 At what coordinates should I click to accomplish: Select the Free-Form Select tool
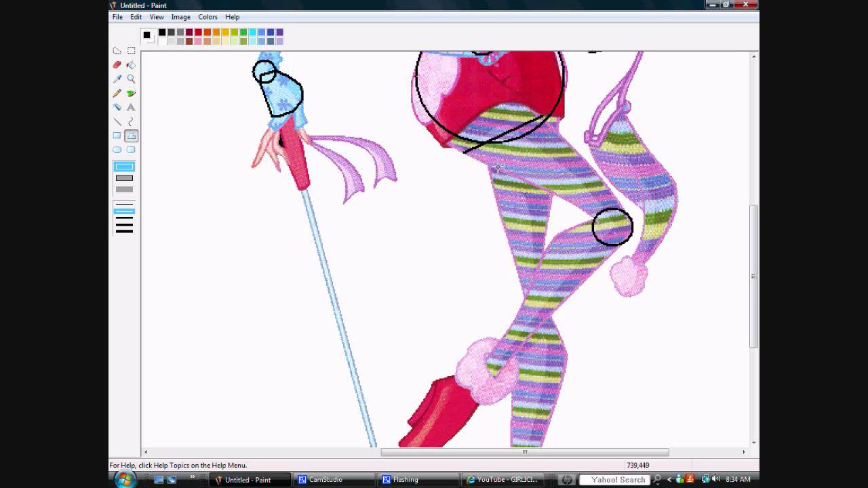117,51
